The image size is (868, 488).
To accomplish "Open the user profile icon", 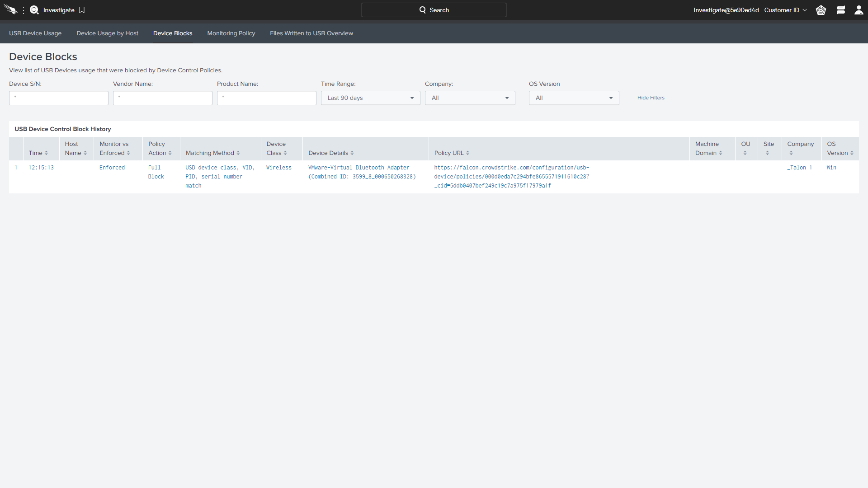I will [x=859, y=10].
